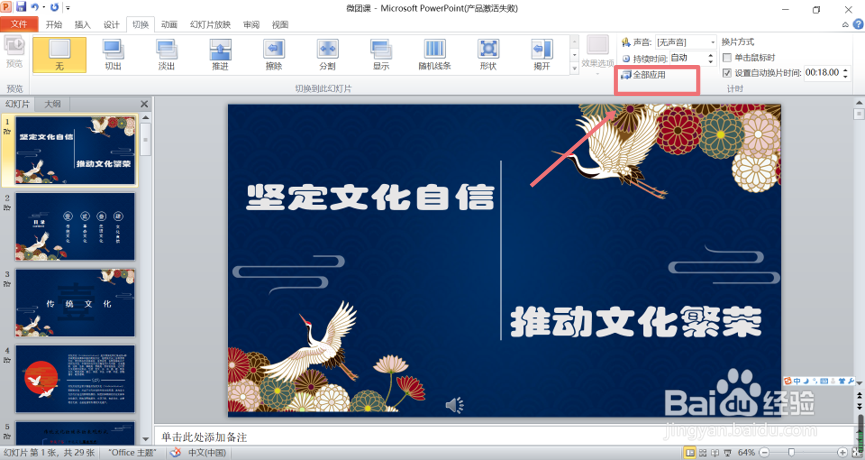Click slide pane scroll down arrow

pos(859,381)
